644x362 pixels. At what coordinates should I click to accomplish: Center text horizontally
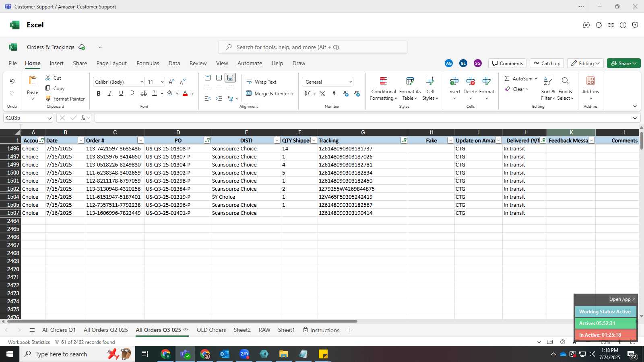tap(219, 88)
